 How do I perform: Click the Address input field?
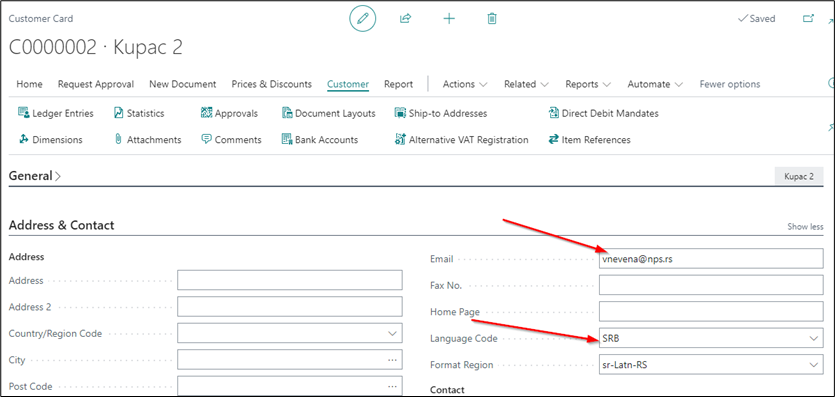click(290, 280)
